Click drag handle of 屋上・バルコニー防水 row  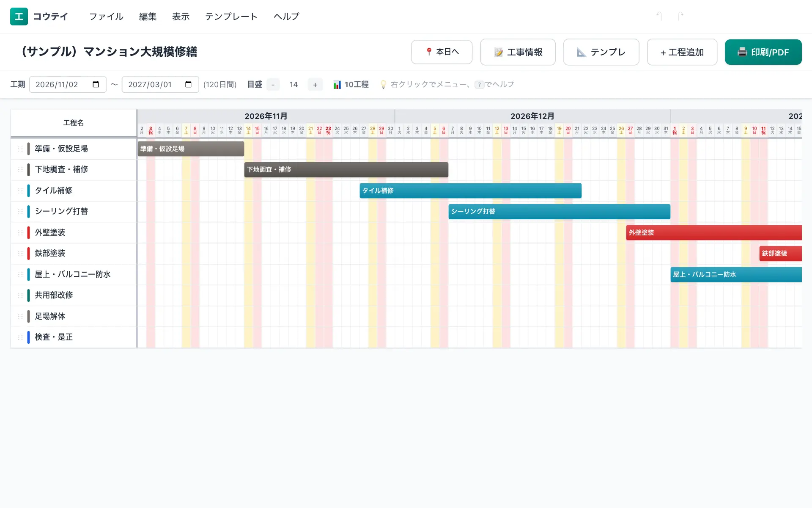coord(20,274)
